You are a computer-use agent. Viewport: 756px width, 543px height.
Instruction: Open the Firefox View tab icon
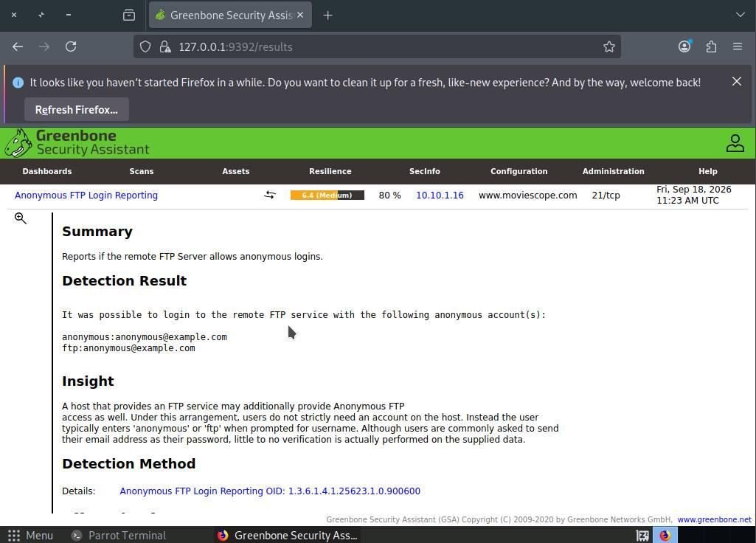(129, 15)
